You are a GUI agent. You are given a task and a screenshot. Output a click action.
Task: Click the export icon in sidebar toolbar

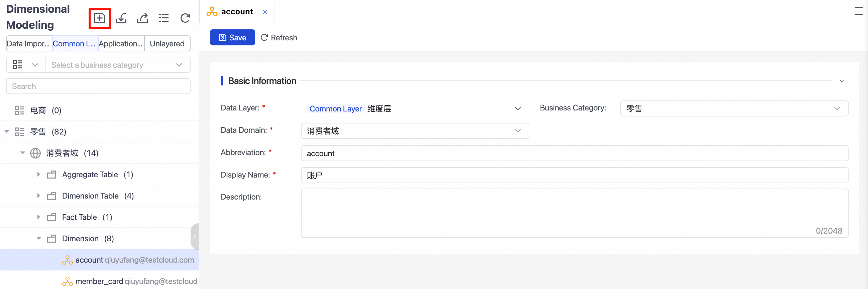pyautogui.click(x=142, y=18)
